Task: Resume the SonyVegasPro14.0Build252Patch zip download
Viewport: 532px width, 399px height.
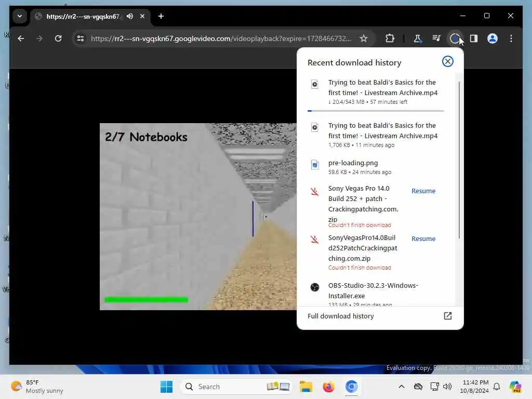Action: pyautogui.click(x=423, y=239)
